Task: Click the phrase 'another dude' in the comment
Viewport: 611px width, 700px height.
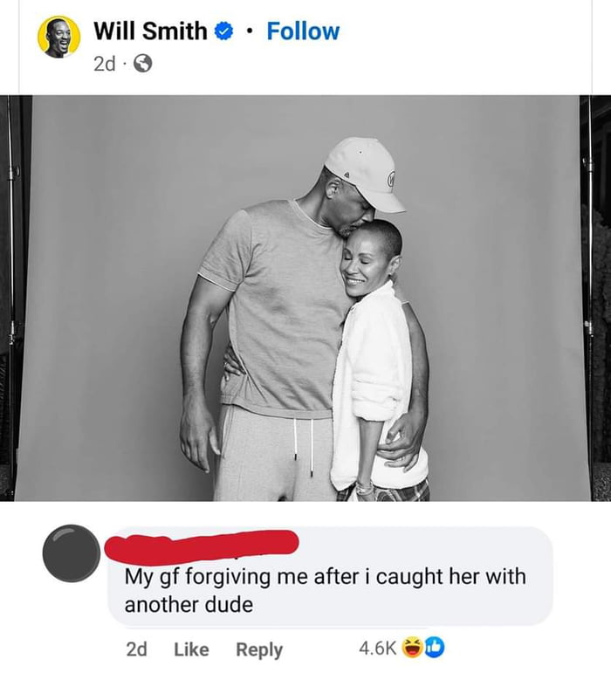Action: tap(189, 602)
